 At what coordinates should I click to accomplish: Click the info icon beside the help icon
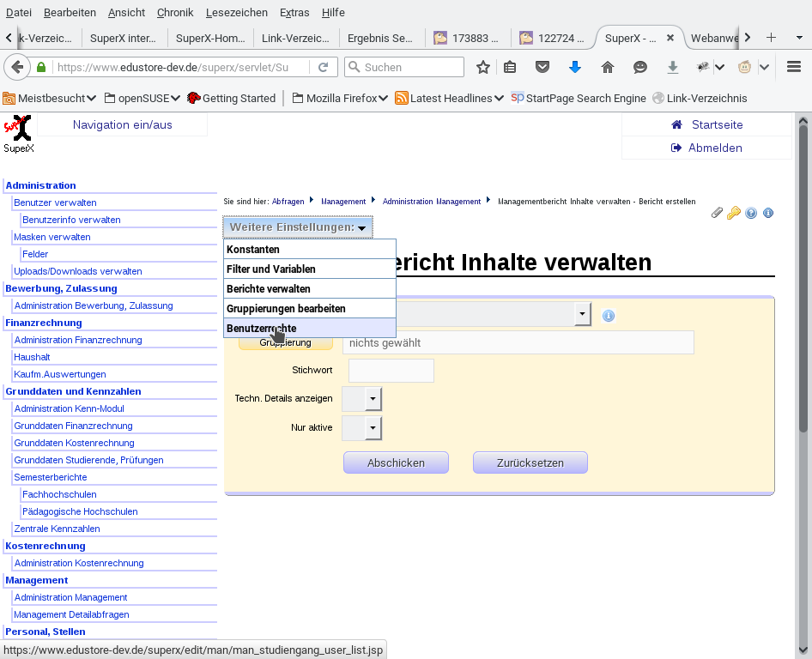[x=768, y=213]
